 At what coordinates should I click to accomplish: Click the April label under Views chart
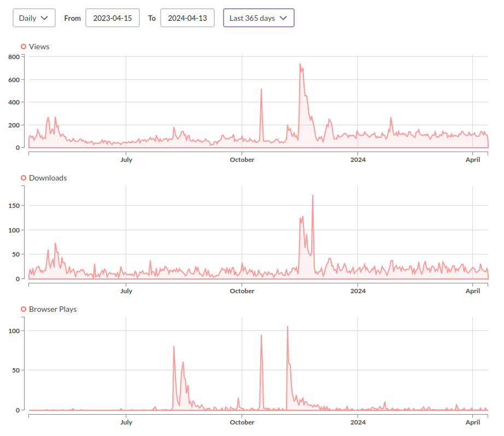tap(473, 160)
